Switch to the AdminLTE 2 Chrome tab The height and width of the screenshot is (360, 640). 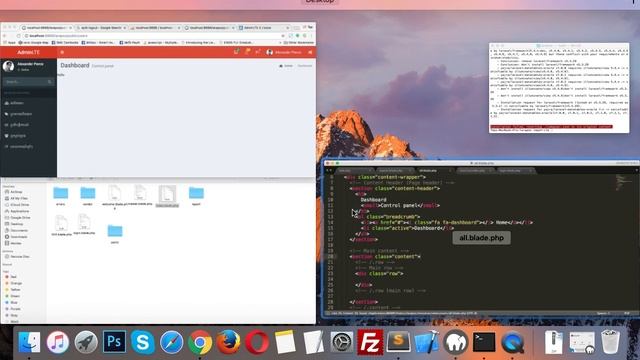tap(264, 28)
